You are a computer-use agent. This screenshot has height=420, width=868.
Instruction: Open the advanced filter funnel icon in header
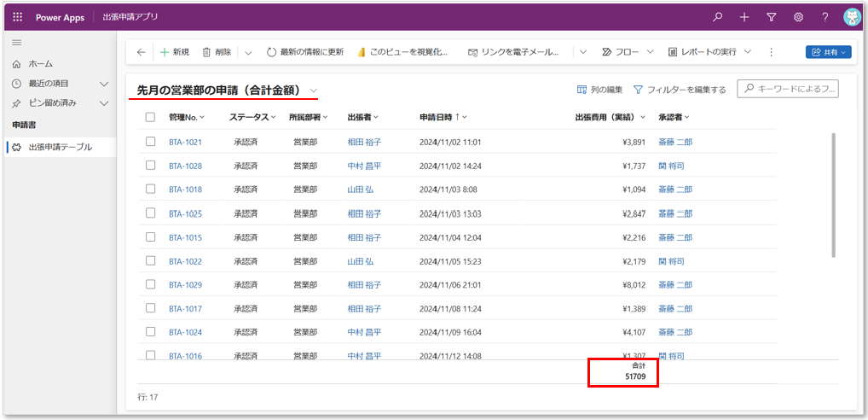(x=772, y=17)
